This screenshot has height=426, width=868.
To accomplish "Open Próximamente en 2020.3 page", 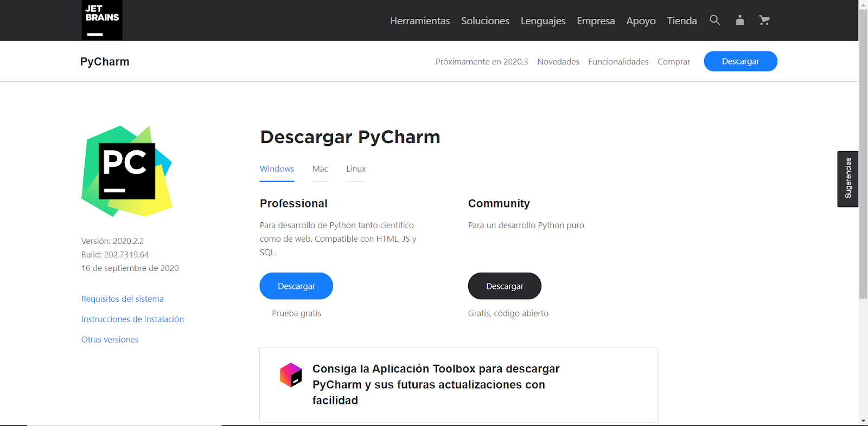I will (482, 62).
